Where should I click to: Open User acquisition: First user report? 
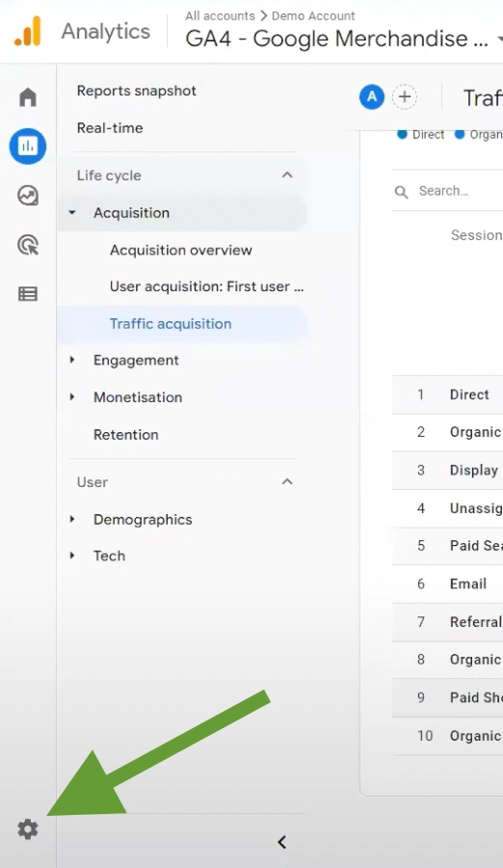point(206,286)
